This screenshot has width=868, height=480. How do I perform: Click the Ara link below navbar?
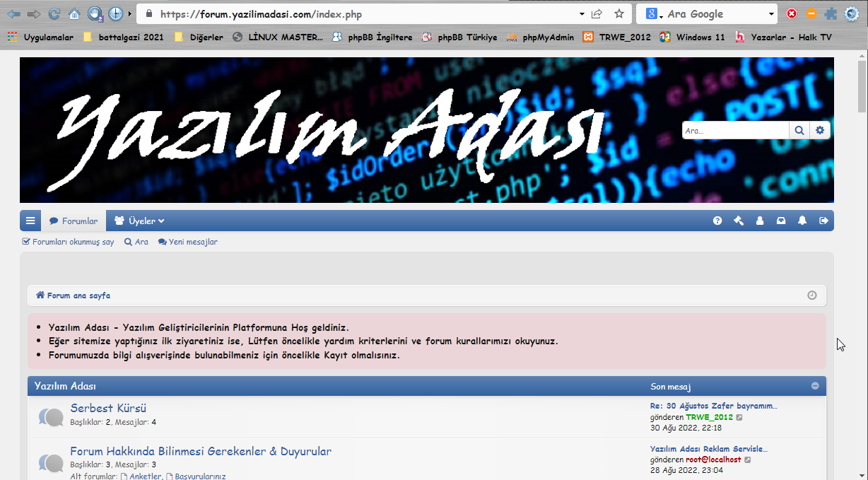[x=136, y=242]
